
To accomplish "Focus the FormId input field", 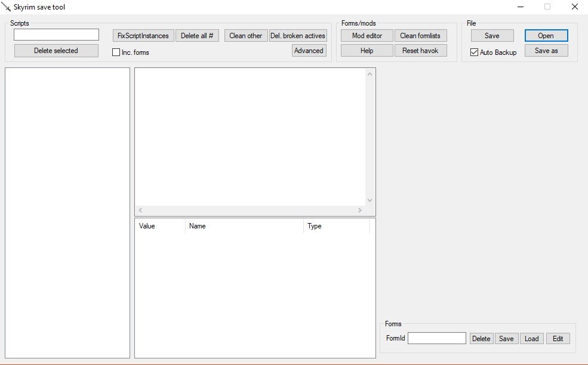I will [x=437, y=338].
